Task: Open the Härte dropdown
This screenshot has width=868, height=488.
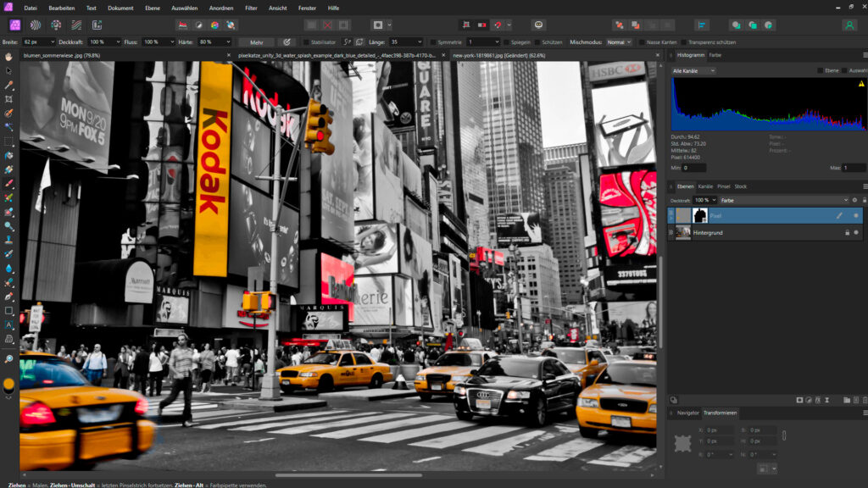Action: click(227, 42)
